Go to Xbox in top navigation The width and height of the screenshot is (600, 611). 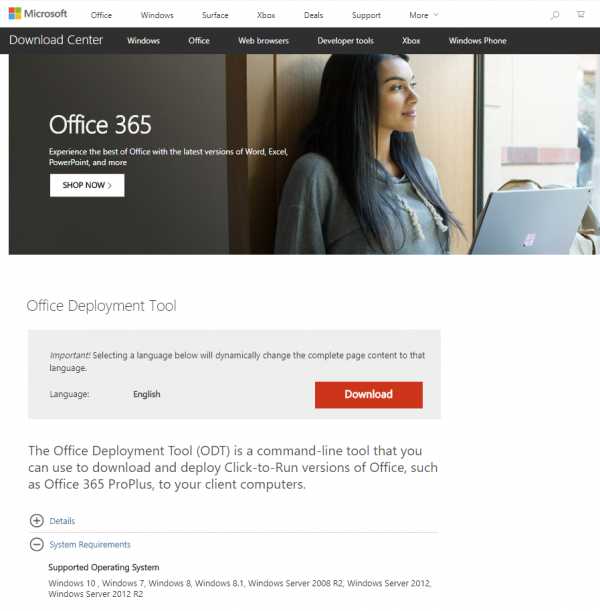pos(266,15)
